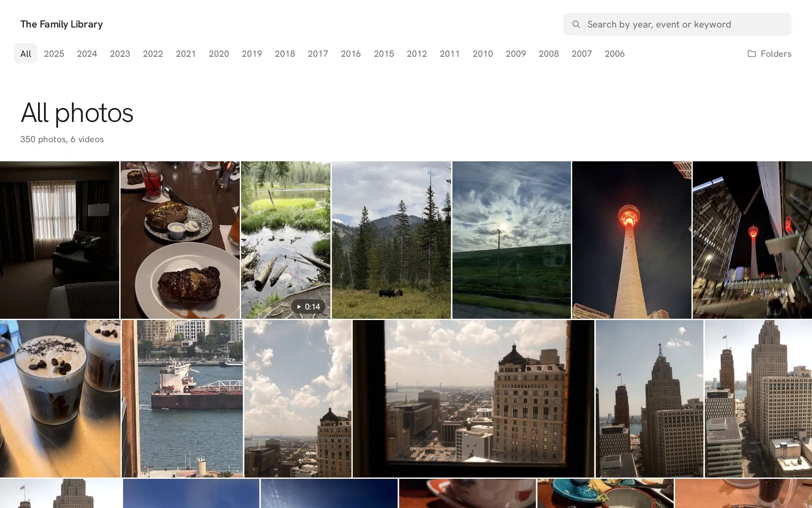Open the steak and baked potato photo
Screen dimensions: 812x508
point(180,240)
